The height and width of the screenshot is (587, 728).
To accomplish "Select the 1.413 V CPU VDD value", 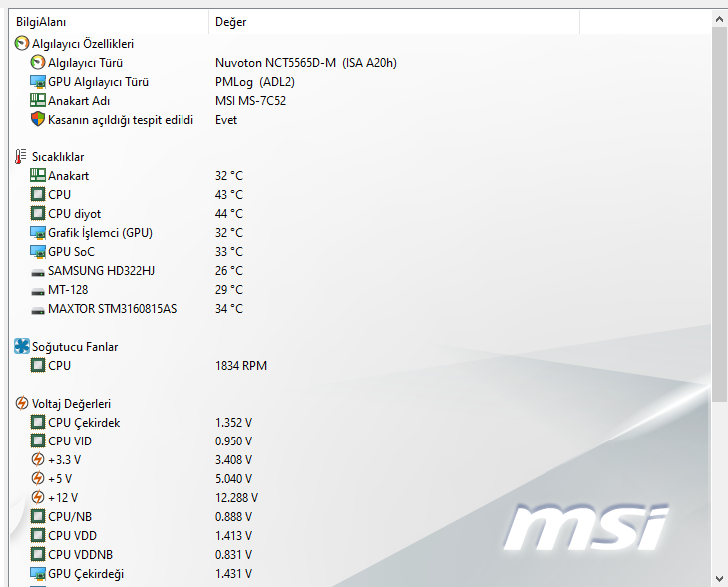I will (233, 536).
